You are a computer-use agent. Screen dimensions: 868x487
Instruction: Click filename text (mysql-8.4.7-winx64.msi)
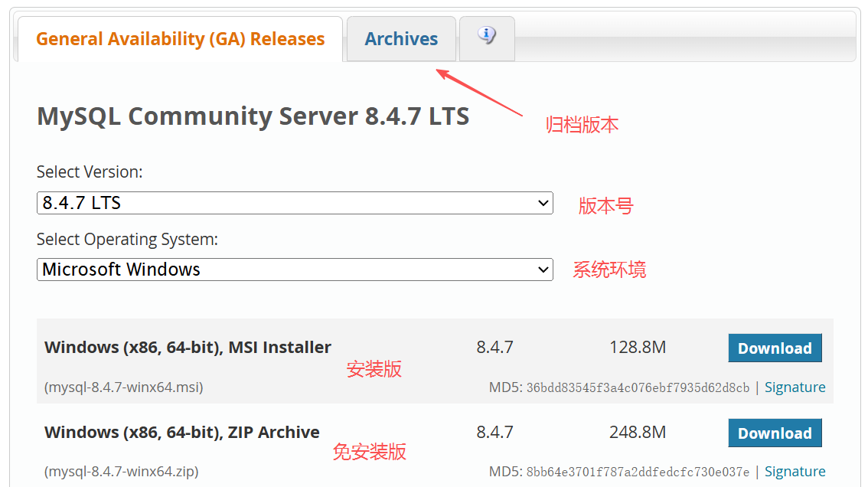pyautogui.click(x=123, y=387)
